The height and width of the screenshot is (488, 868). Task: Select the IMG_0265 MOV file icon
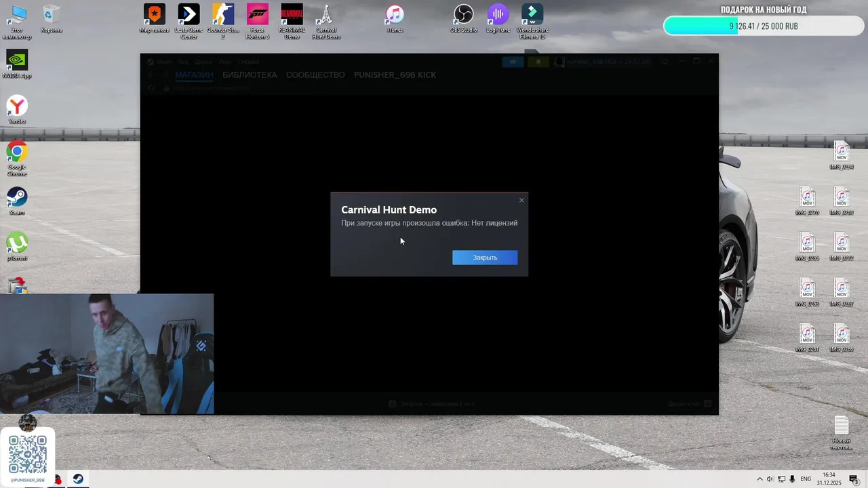[807, 247]
